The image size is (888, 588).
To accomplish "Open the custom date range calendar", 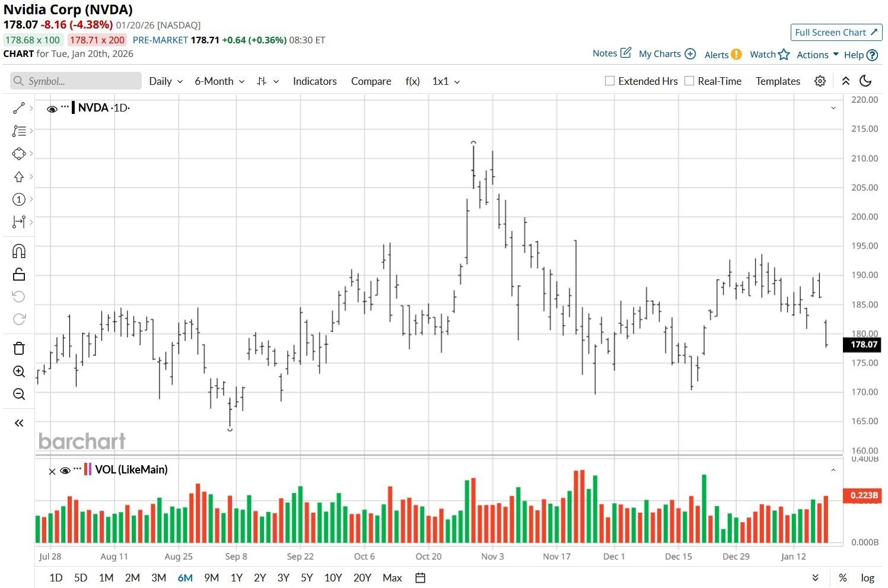I will pos(421,578).
